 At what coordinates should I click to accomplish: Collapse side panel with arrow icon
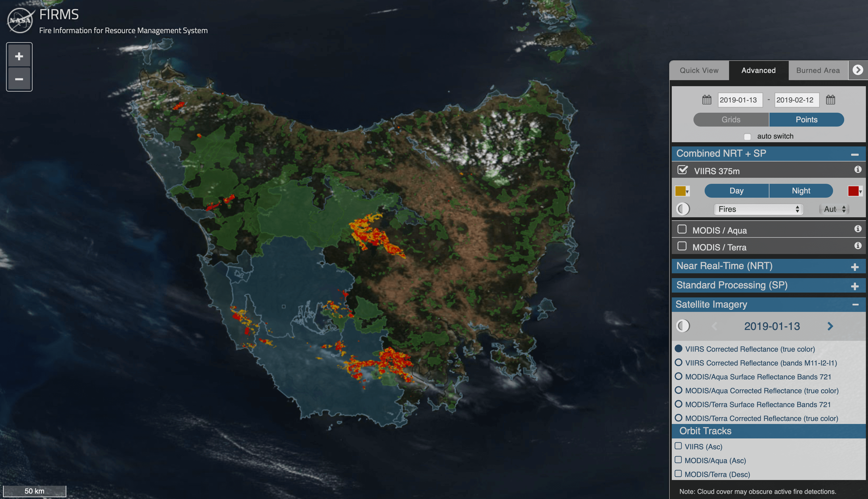[858, 70]
